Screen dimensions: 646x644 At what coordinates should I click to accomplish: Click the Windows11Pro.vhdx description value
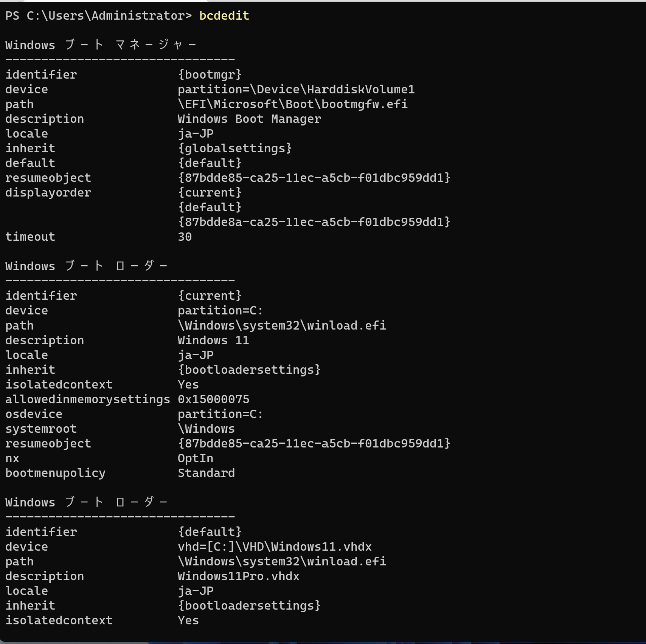click(x=239, y=576)
